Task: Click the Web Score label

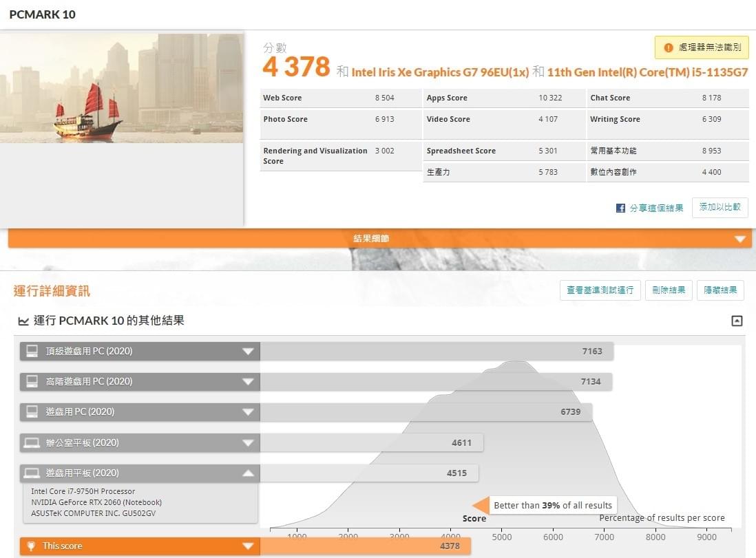Action: click(282, 98)
